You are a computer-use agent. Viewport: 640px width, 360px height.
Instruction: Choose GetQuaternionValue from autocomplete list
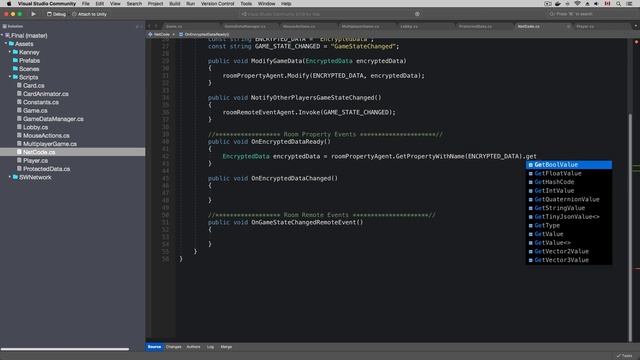[x=569, y=200]
